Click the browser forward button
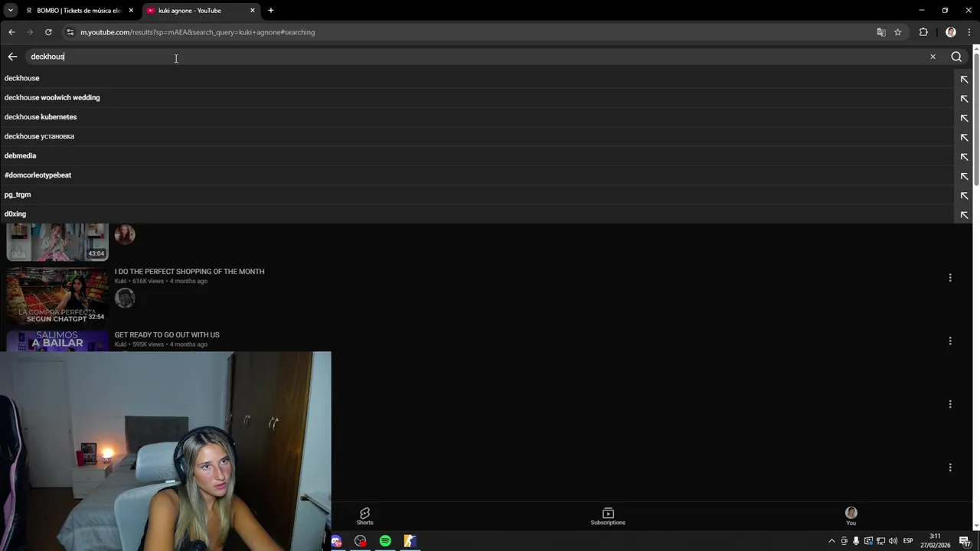The image size is (980, 551). (30, 32)
